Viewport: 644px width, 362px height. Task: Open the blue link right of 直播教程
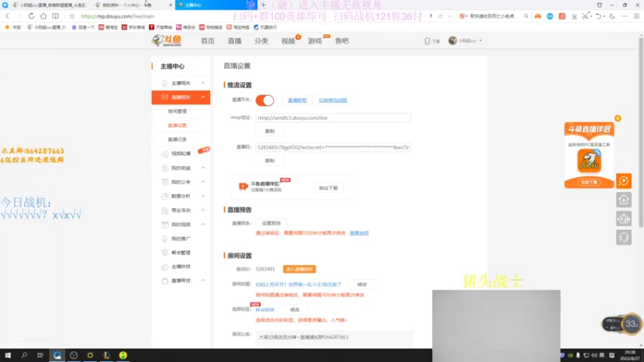click(332, 100)
